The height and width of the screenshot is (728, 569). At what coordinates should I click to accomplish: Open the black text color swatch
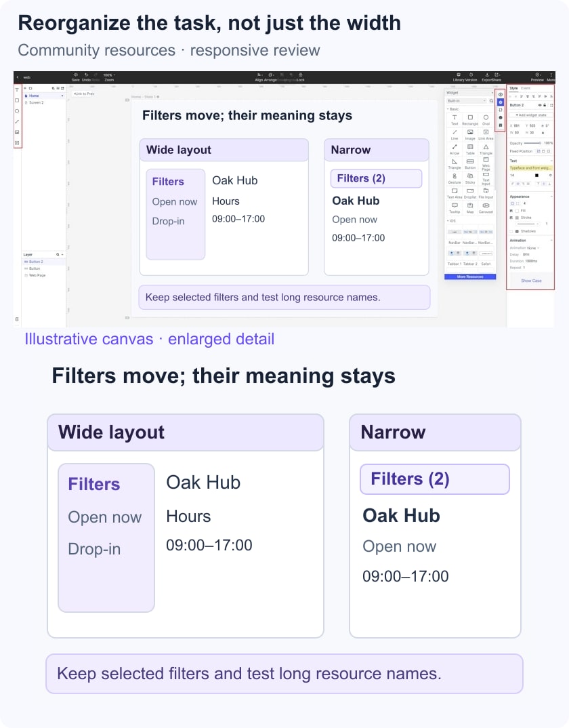click(537, 176)
